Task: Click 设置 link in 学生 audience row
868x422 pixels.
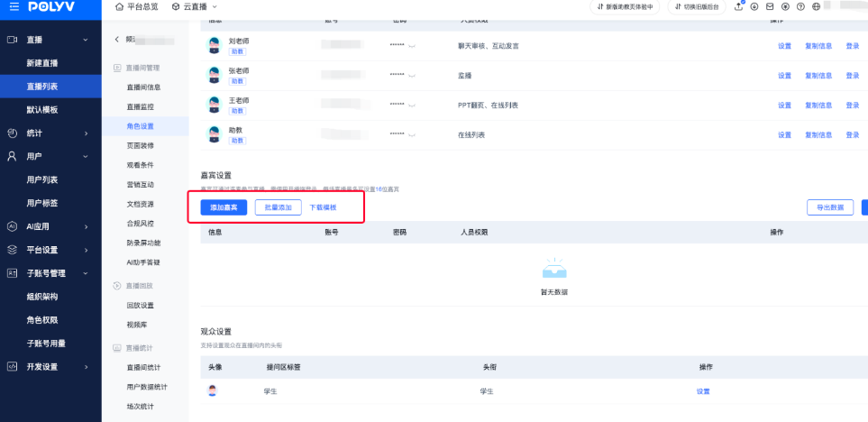Action: pos(702,391)
